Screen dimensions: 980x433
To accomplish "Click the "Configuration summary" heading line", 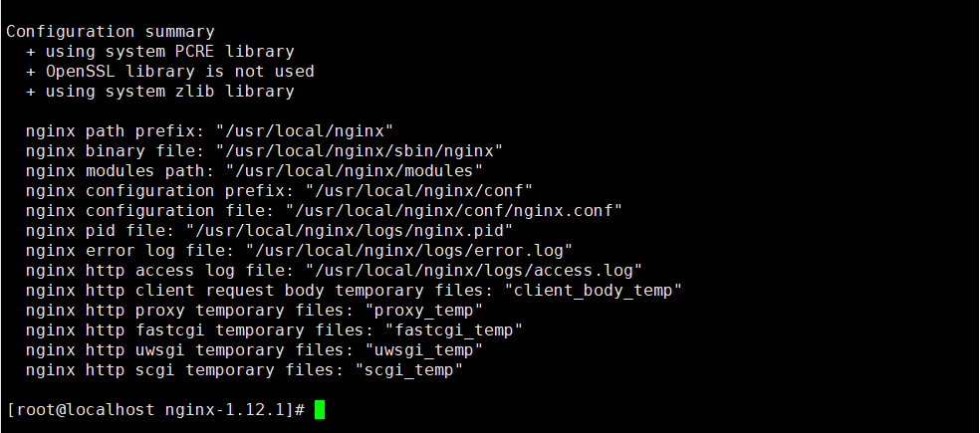I will [110, 32].
